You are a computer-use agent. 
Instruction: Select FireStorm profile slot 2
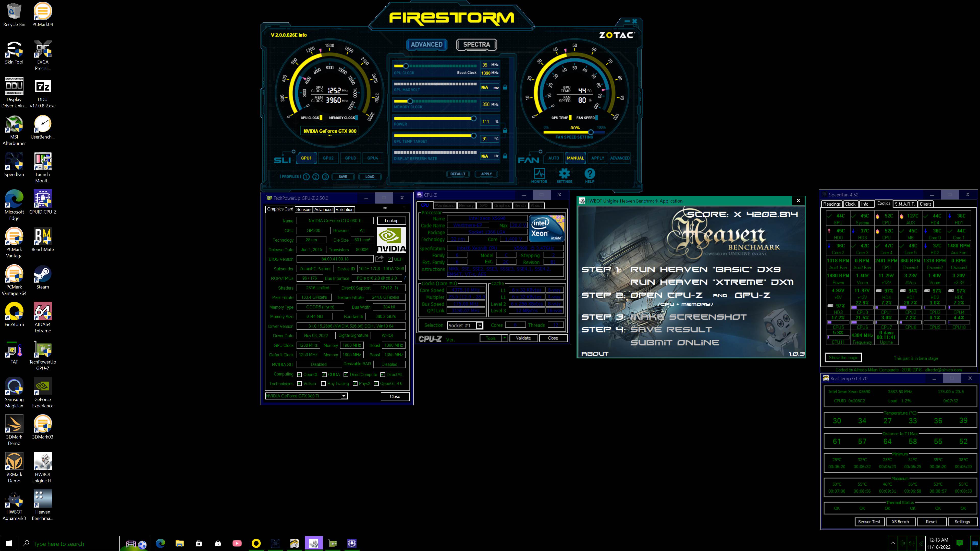(x=316, y=177)
